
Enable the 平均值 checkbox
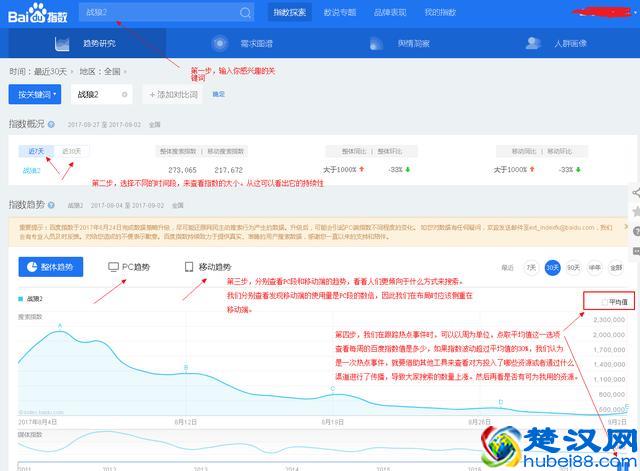pos(604,302)
